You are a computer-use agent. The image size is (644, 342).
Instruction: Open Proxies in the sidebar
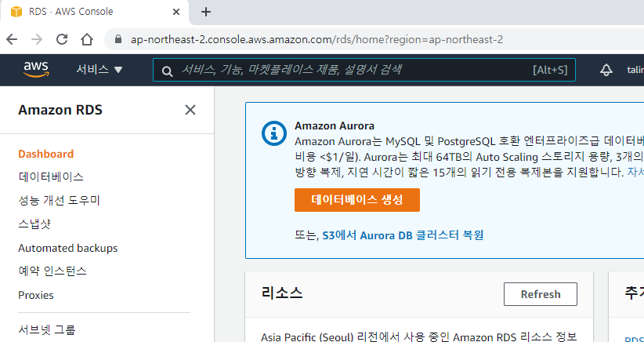36,295
